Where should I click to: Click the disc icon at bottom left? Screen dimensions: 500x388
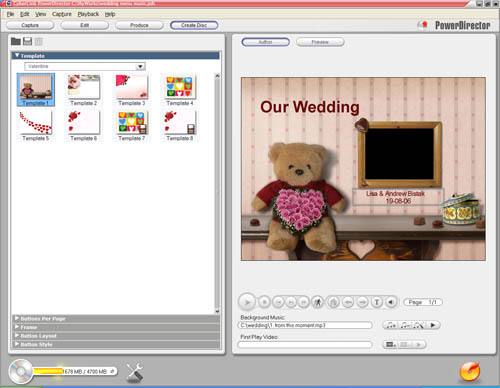coord(21,371)
